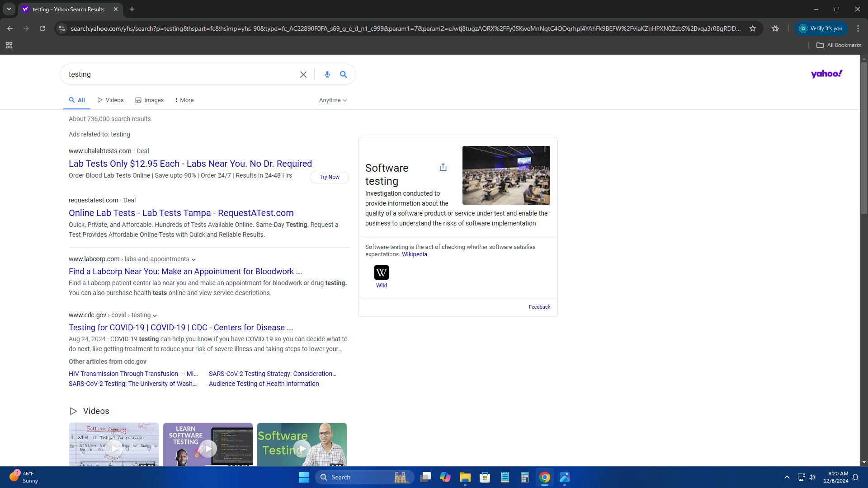Follow the Wikipedia source link

click(415, 254)
